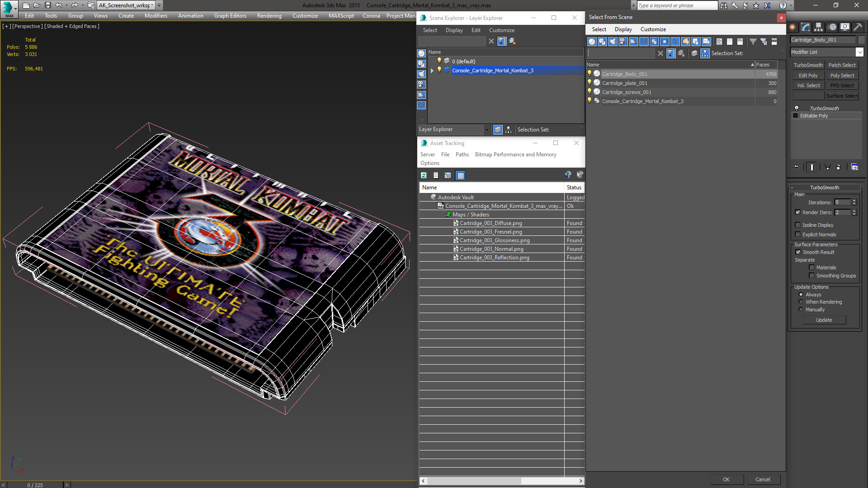The height and width of the screenshot is (488, 868).
Task: Expand Console_Cartridge_Mortal_Kombat_3 layer arrow
Action: (432, 70)
